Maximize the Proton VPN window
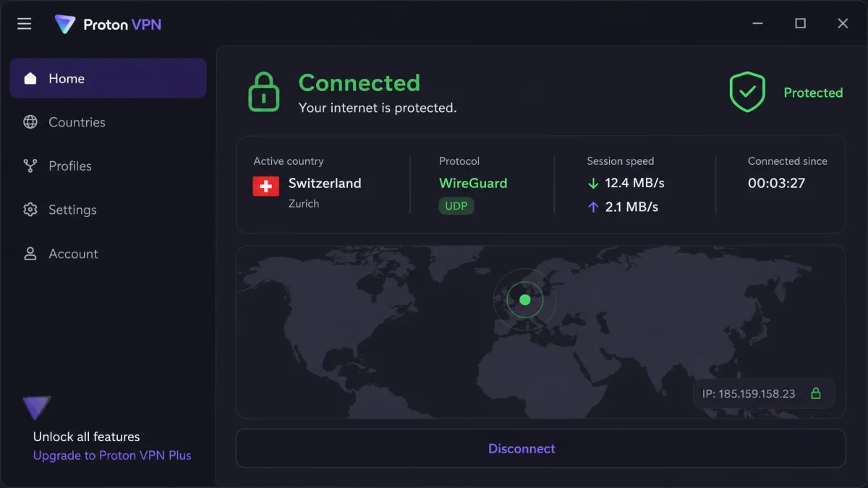868x488 pixels. pyautogui.click(x=800, y=24)
